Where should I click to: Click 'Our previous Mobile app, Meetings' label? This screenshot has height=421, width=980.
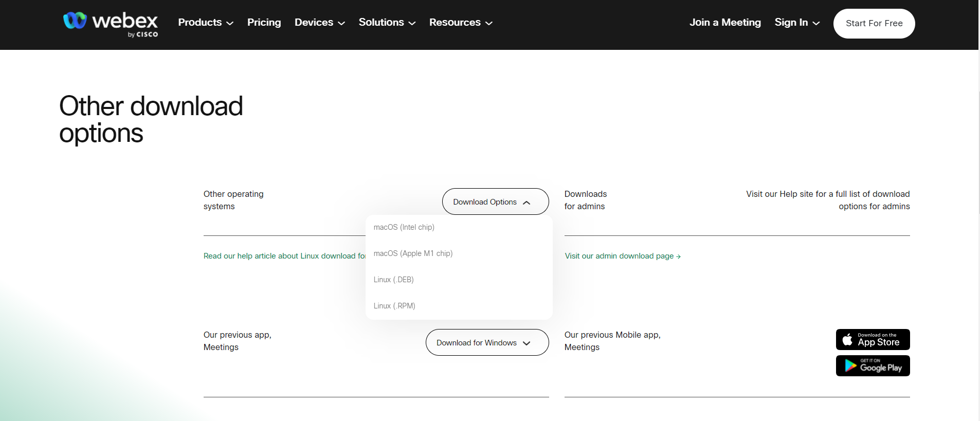pos(612,341)
